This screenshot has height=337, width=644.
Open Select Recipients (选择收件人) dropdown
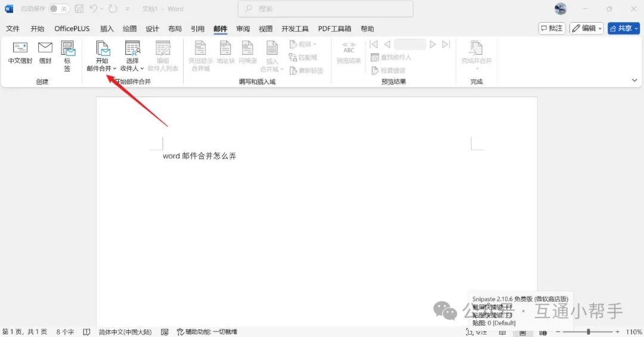(132, 56)
